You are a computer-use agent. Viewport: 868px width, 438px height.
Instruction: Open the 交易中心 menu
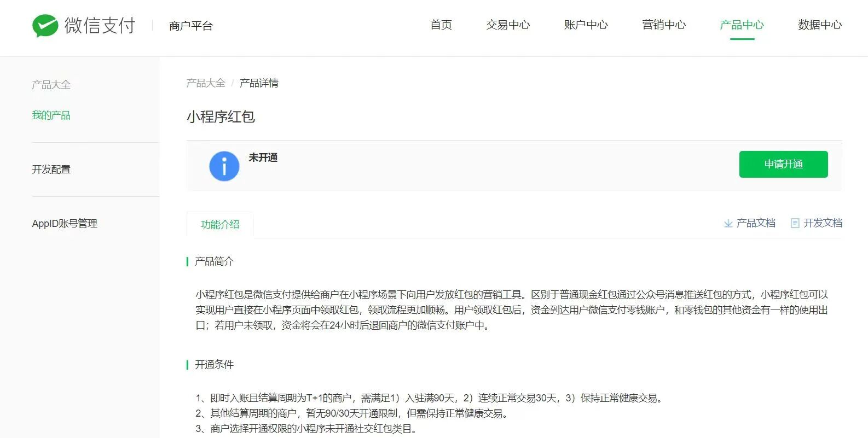click(508, 25)
